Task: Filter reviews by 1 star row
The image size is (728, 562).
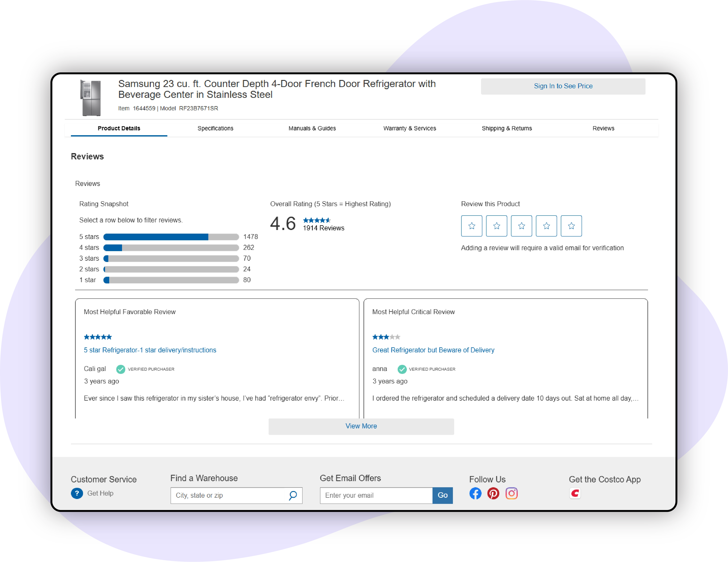Action: (171, 280)
